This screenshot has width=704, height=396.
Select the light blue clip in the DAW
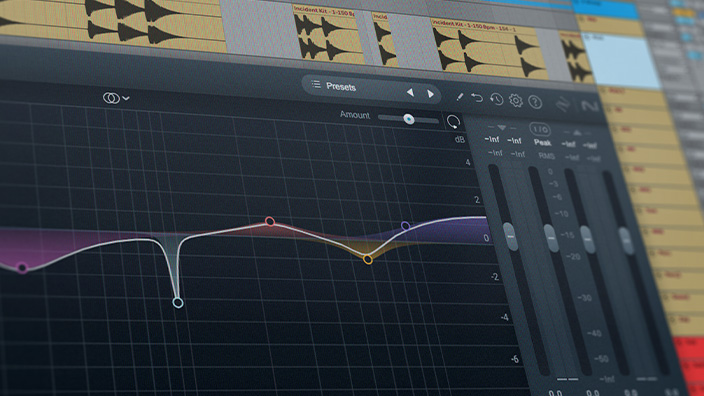620,61
